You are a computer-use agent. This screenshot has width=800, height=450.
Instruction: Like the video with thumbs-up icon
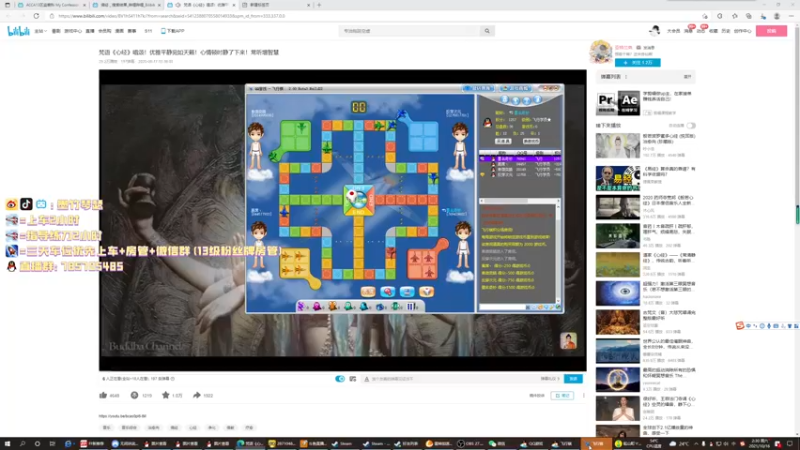coord(103,395)
